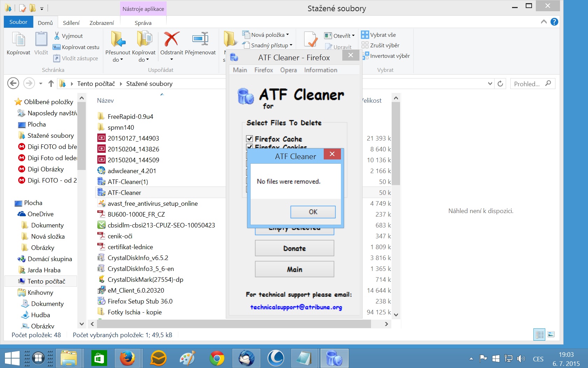Close the 'No files were removed' dialog

click(332, 154)
